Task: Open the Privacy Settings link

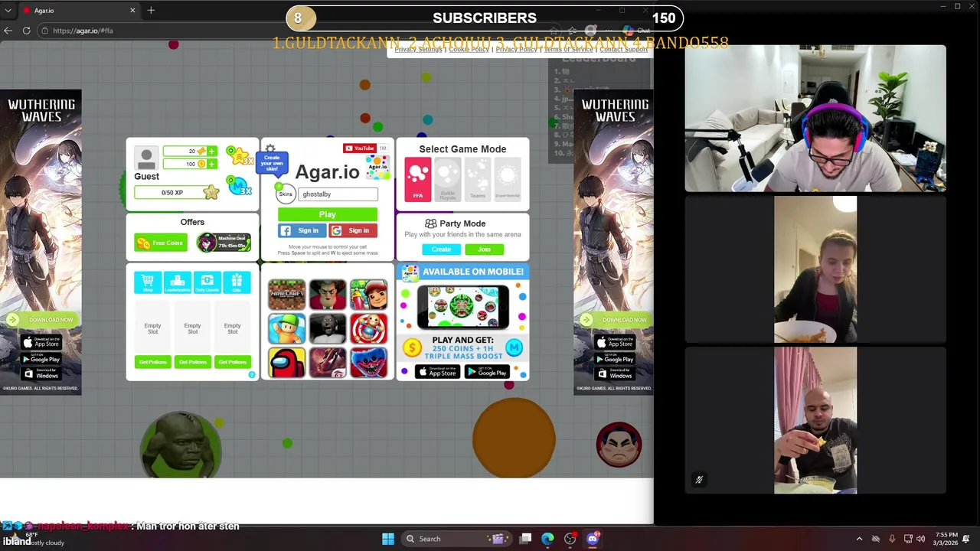Action: tap(418, 50)
